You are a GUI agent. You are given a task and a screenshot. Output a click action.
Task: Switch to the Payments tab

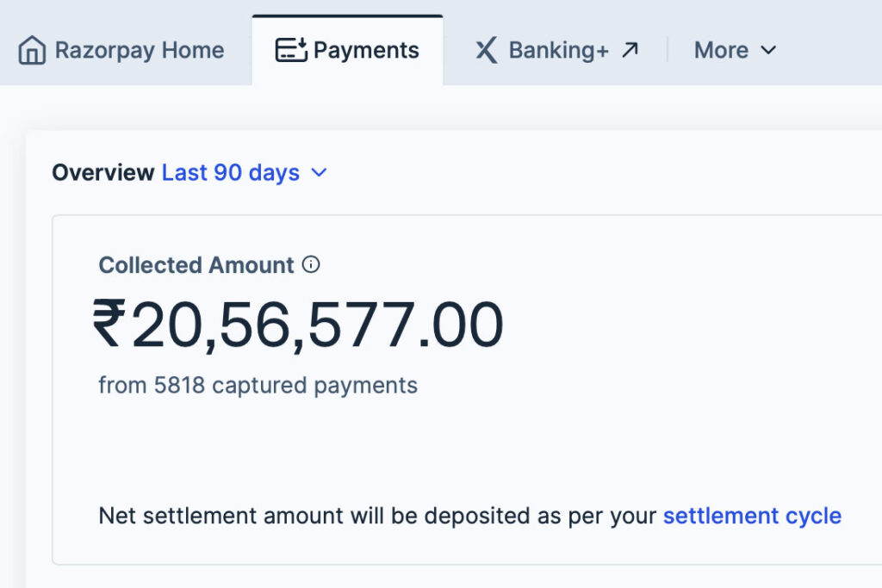[365, 50]
